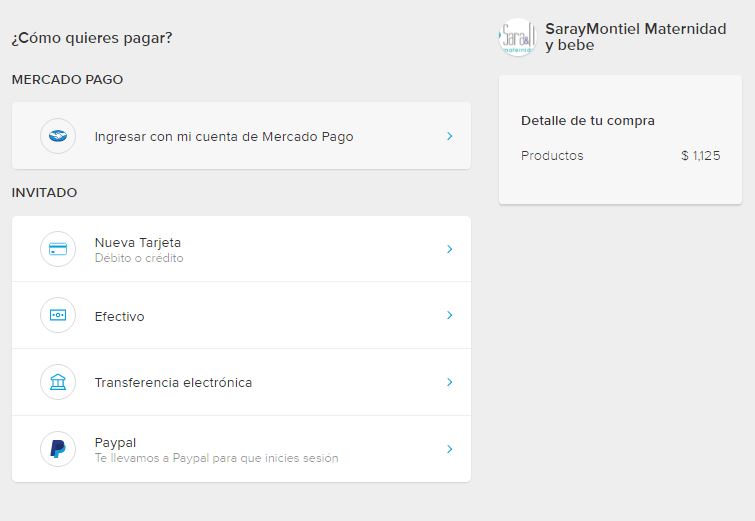Select Ingresar con mi cuenta de Mercado Pago
755x521 pixels.
(x=223, y=137)
